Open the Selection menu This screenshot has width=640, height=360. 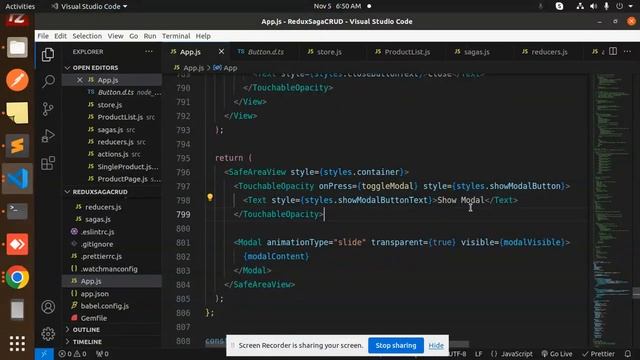[x=87, y=36]
